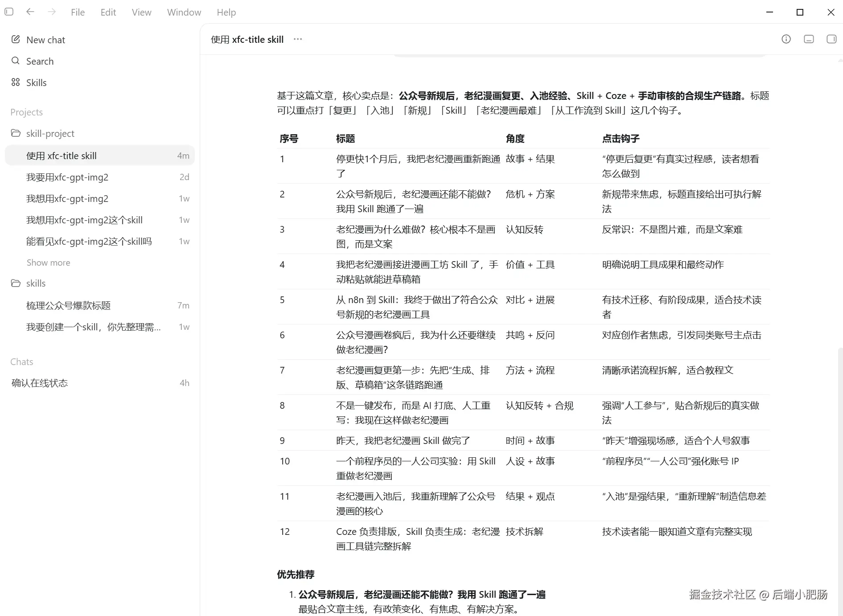The width and height of the screenshot is (843, 616).
Task: Open the three-dots menu beside chat title
Action: [298, 39]
